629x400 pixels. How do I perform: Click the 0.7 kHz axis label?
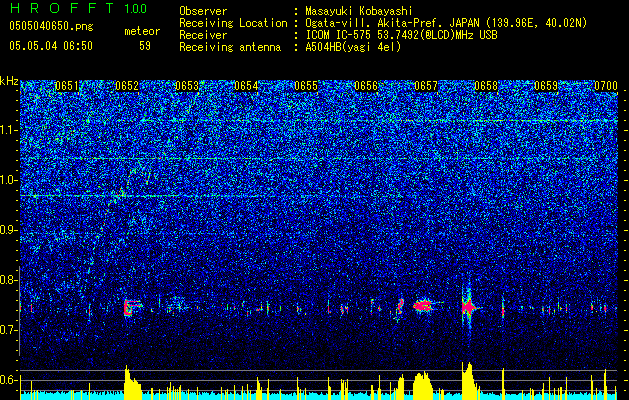click(x=9, y=330)
